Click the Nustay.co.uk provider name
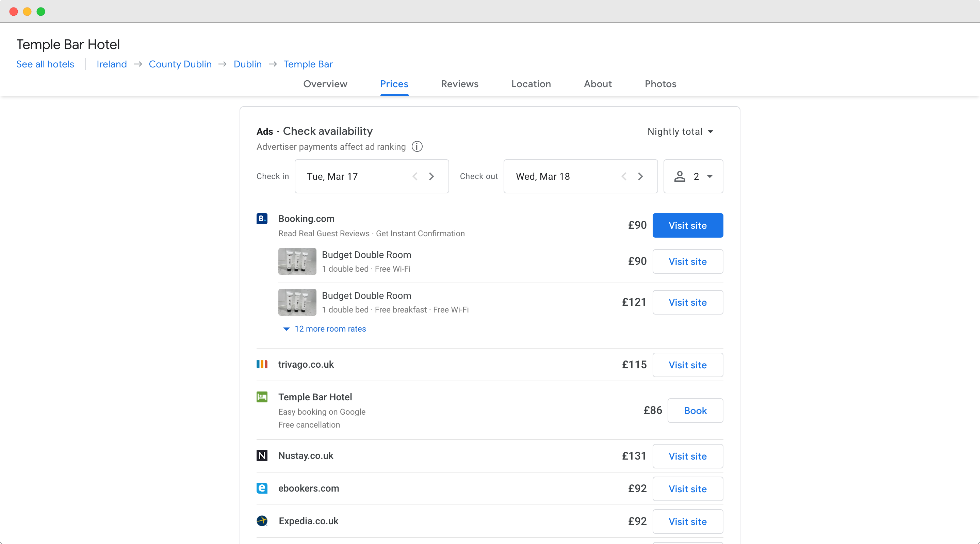Image resolution: width=980 pixels, height=544 pixels. [306, 456]
